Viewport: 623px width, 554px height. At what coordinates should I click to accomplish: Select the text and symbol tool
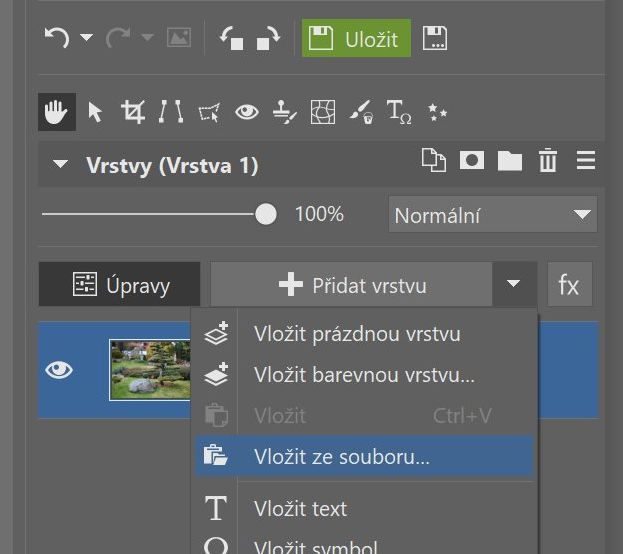[399, 112]
